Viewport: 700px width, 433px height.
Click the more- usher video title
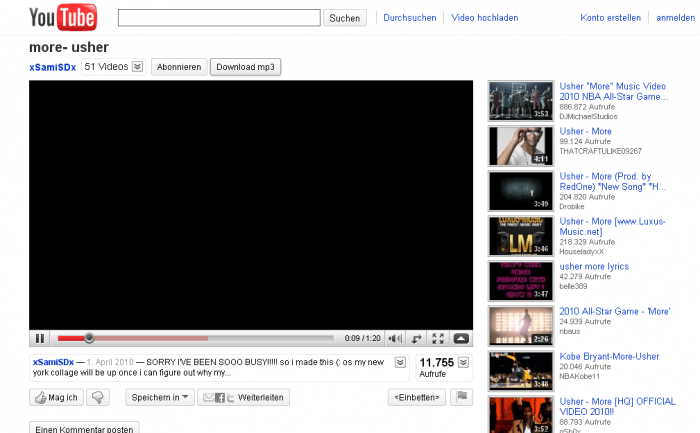[x=69, y=47]
